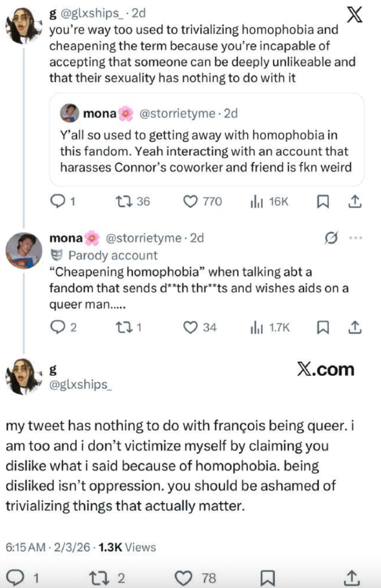Viewport: 381px width, 588px height.
Task: Repost the tweet with 36 reposts
Action: (120, 201)
